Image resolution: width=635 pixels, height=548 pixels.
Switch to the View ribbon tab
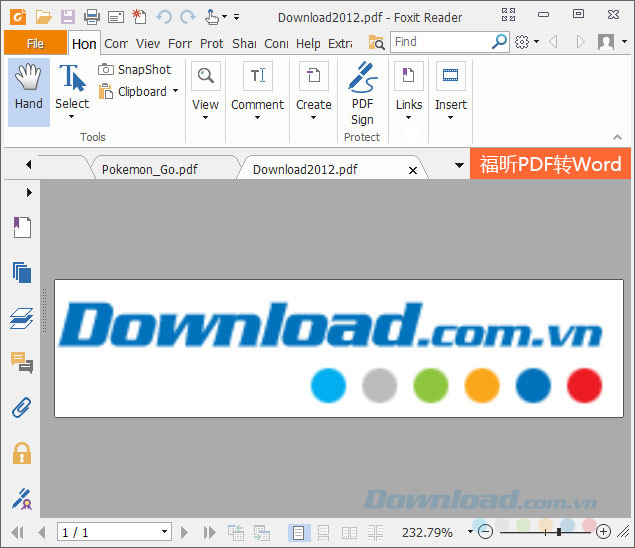click(x=148, y=43)
